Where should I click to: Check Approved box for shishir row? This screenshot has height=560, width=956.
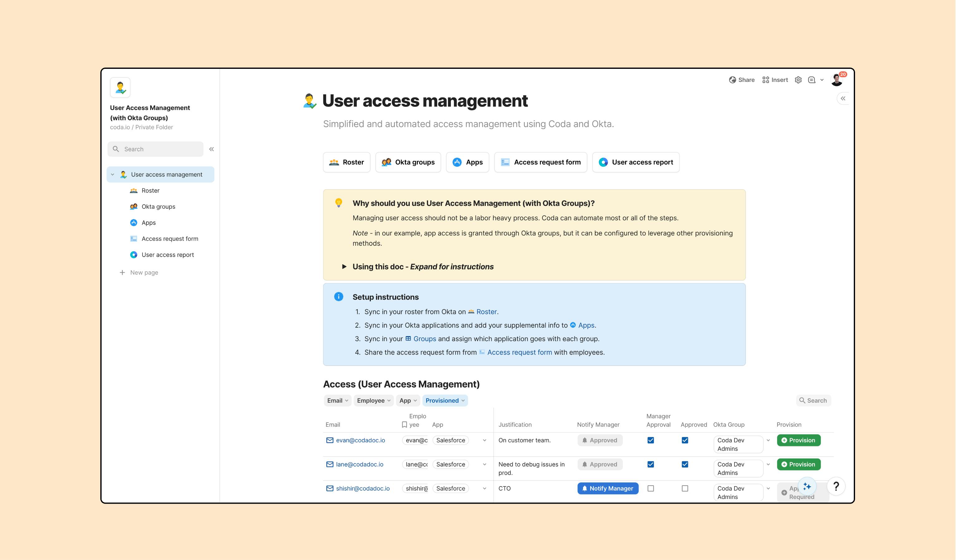coord(685,488)
